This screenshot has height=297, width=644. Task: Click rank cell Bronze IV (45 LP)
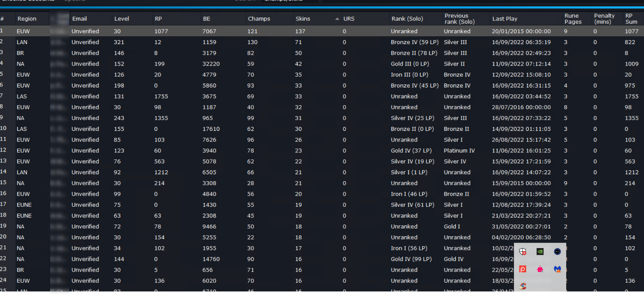click(414, 85)
